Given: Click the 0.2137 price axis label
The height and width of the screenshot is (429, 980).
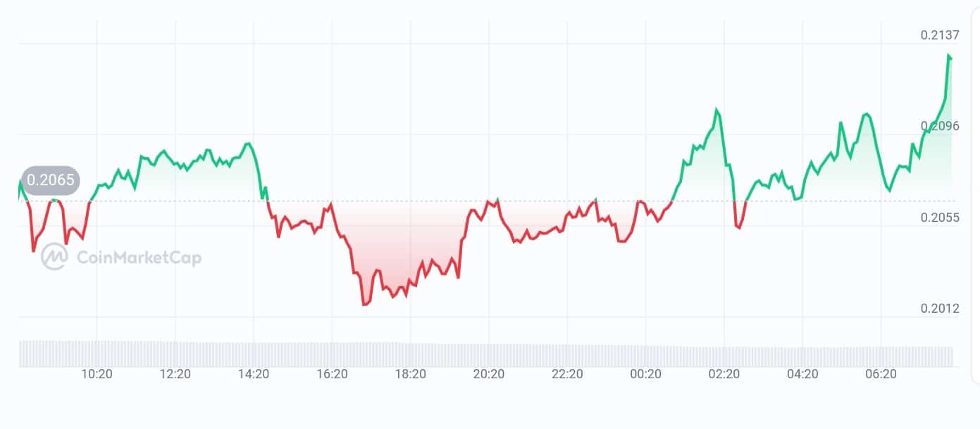Looking at the screenshot, I should 940,36.
